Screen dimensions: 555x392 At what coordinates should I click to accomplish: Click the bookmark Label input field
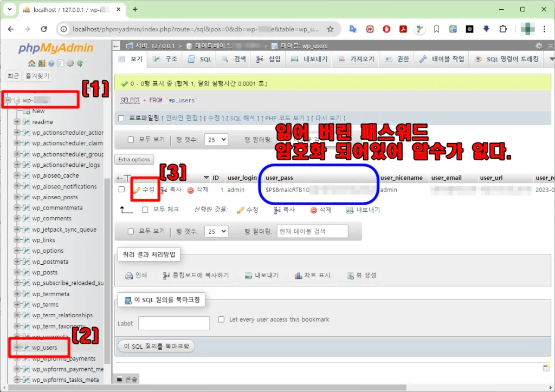click(173, 323)
